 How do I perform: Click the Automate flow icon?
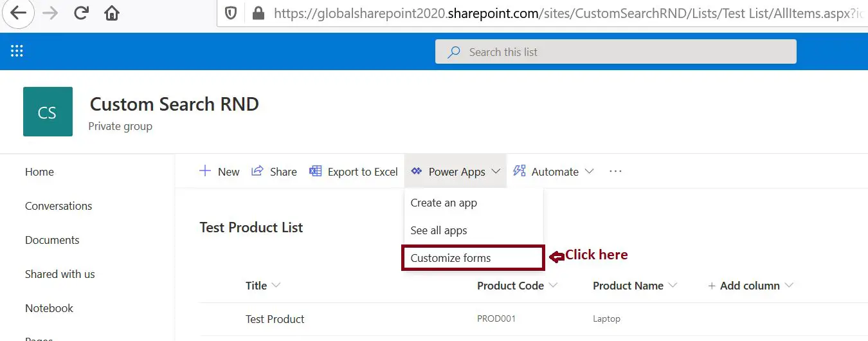(x=520, y=171)
